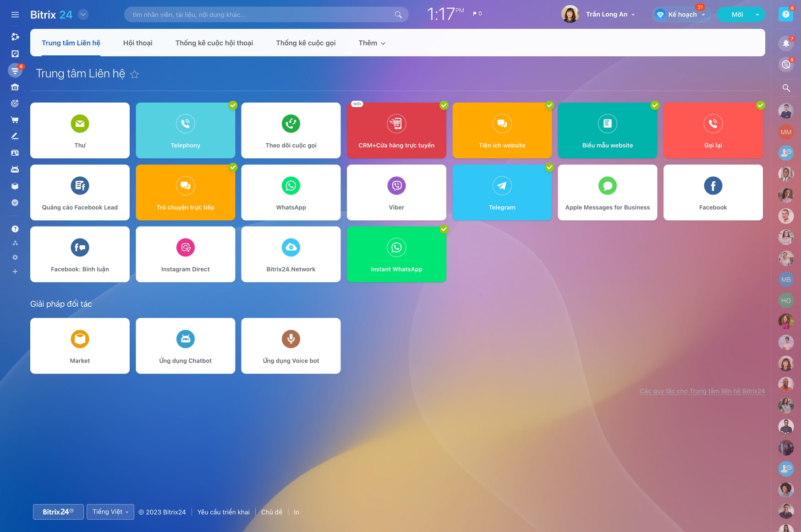Click the Chủ đề footer link
Image resolution: width=801 pixels, height=532 pixels.
tap(272, 512)
